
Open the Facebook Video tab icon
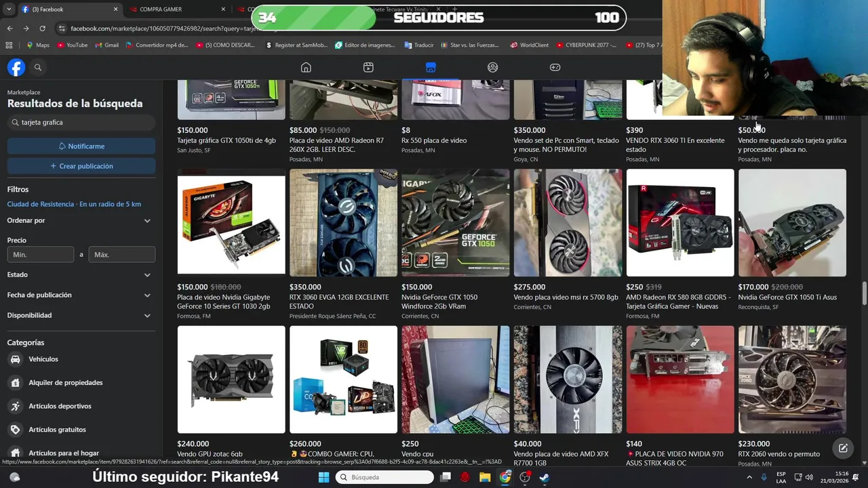coord(368,67)
